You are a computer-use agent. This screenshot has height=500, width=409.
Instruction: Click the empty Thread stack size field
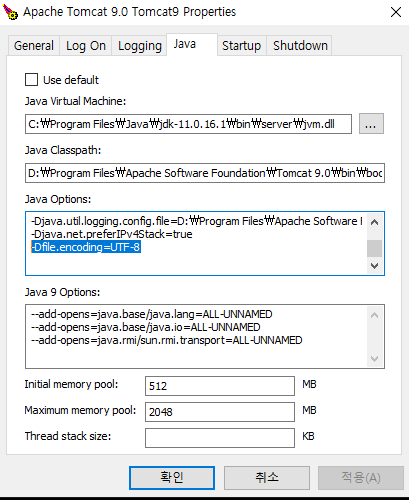tap(220, 438)
